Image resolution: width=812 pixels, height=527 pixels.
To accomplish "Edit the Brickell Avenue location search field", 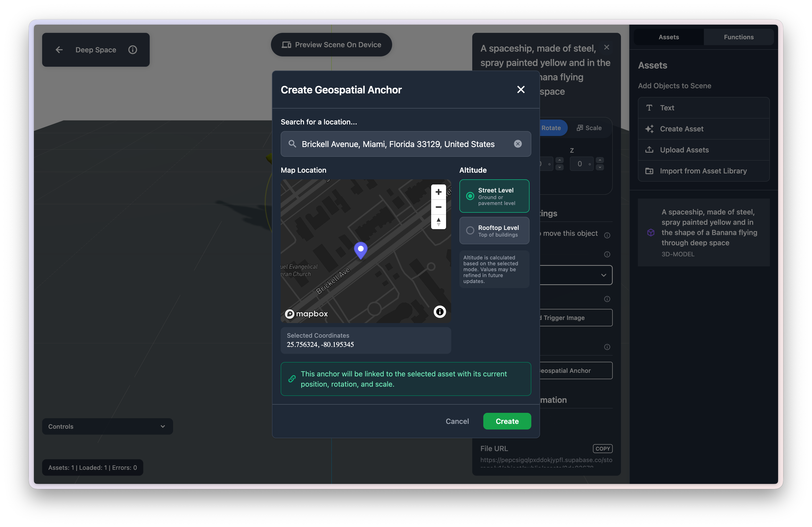I will point(406,144).
